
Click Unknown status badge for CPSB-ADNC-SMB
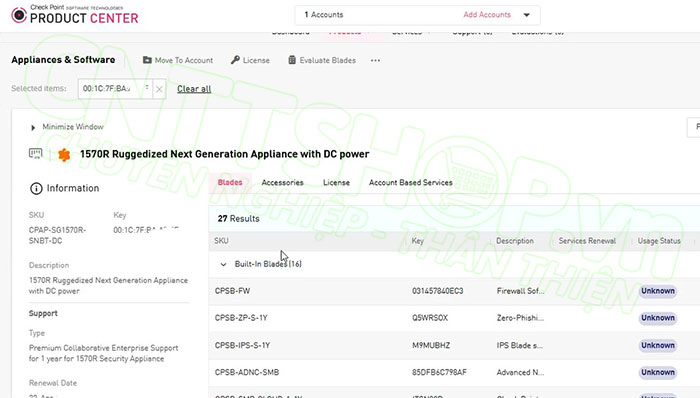tap(658, 372)
